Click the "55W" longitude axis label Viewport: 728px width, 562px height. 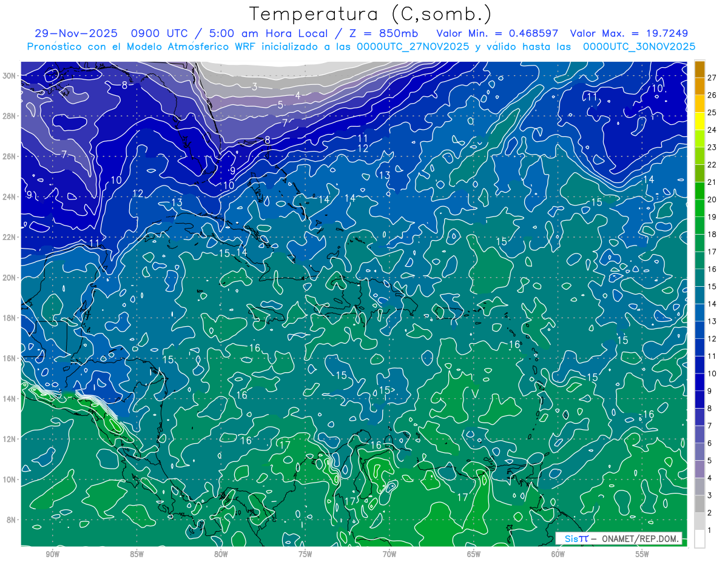click(642, 554)
